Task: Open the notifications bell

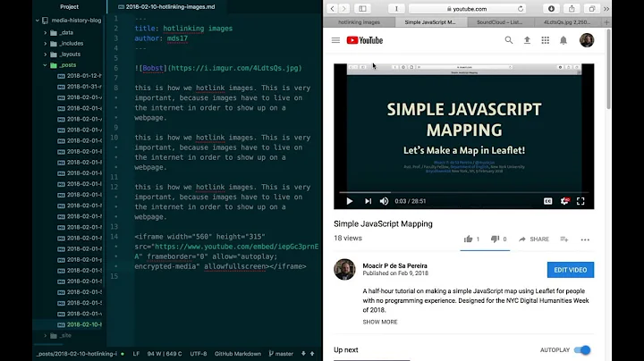Action: (x=563, y=40)
